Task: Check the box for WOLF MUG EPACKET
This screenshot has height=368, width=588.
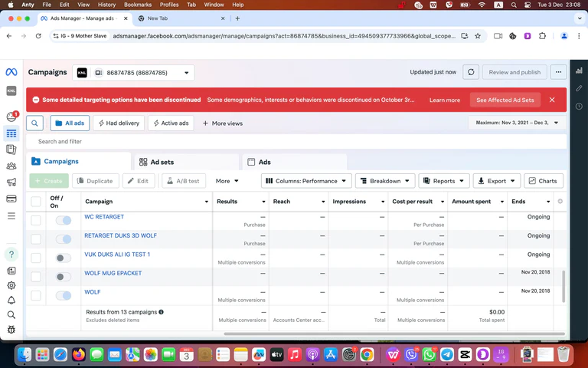Action: [36, 276]
